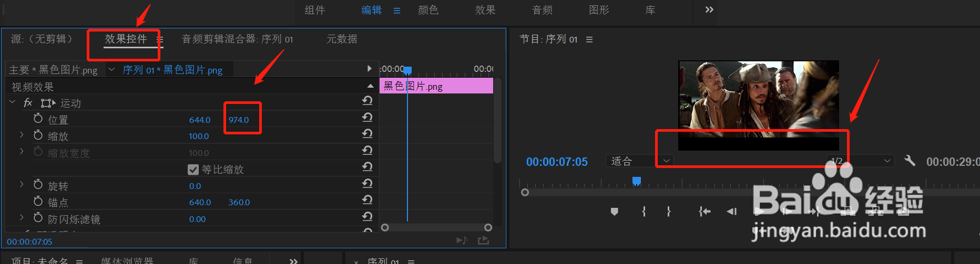Toggle animation stopwatch for 旋转

(38, 185)
